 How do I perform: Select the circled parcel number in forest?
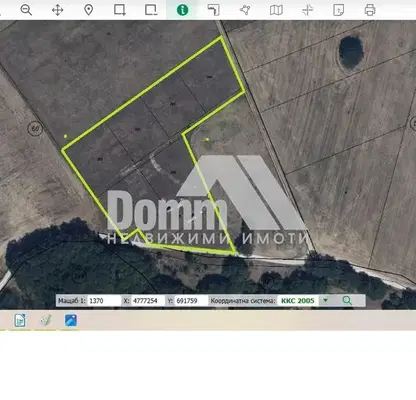point(79,276)
